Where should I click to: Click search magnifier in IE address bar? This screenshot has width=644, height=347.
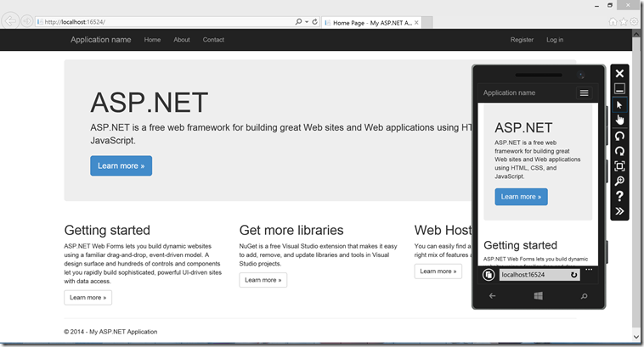tap(298, 22)
